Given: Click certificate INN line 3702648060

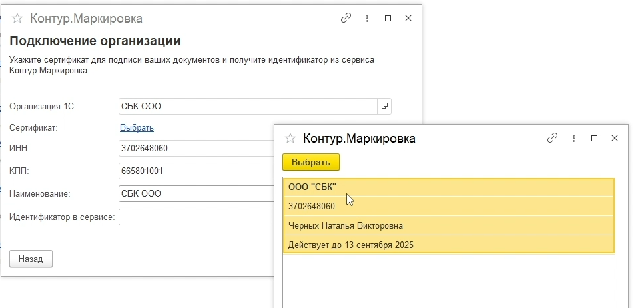Looking at the screenshot, I should [449, 207].
